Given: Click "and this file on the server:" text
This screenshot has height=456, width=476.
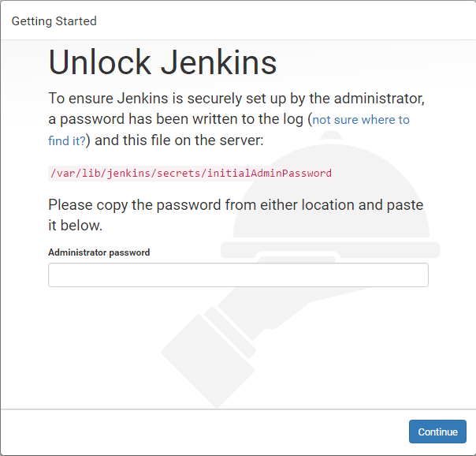Looking at the screenshot, I should pos(178,140).
